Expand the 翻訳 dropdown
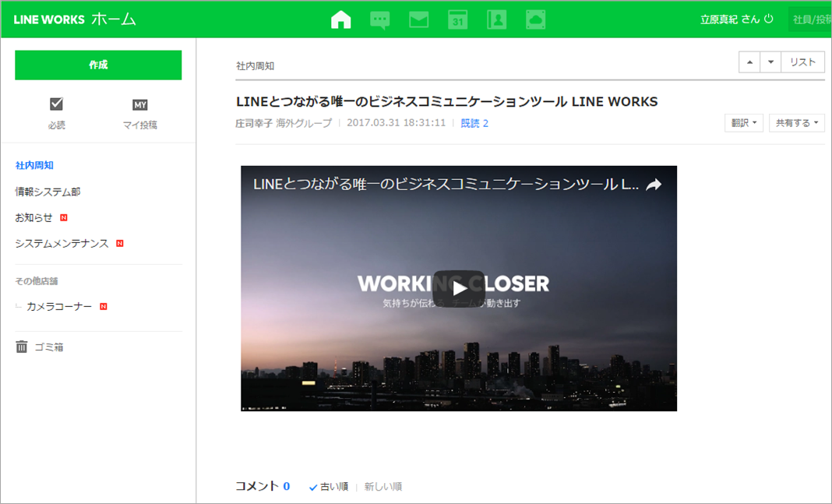Screen dimensions: 832x504 tap(743, 123)
